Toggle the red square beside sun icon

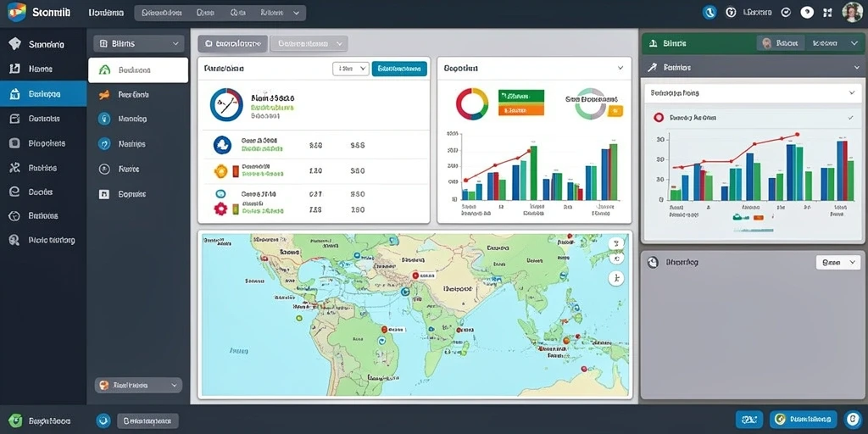tap(236, 171)
